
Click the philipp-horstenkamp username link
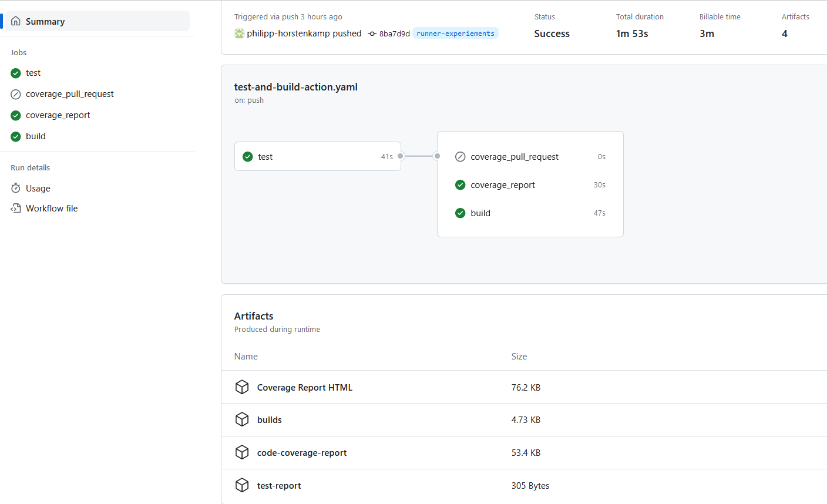[288, 33]
